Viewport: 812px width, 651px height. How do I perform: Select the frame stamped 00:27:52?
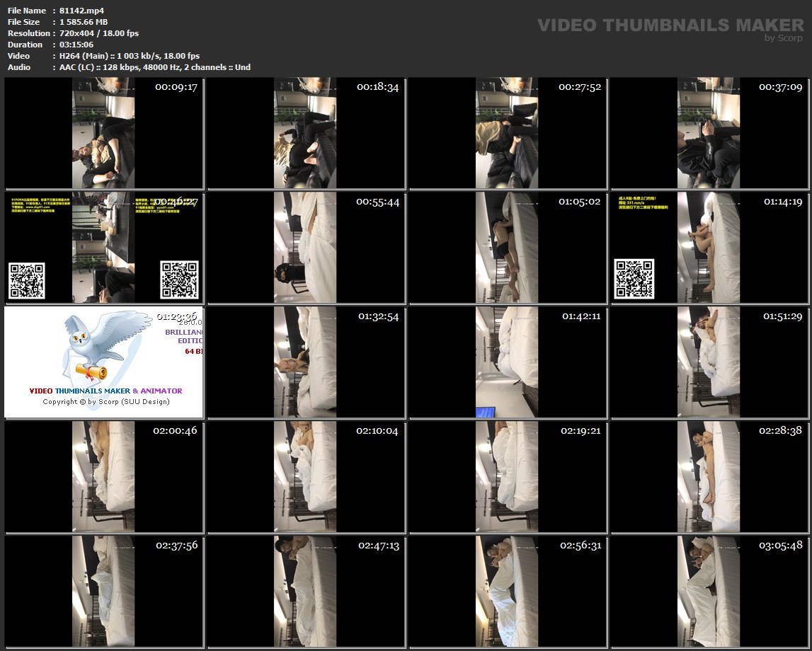507,133
